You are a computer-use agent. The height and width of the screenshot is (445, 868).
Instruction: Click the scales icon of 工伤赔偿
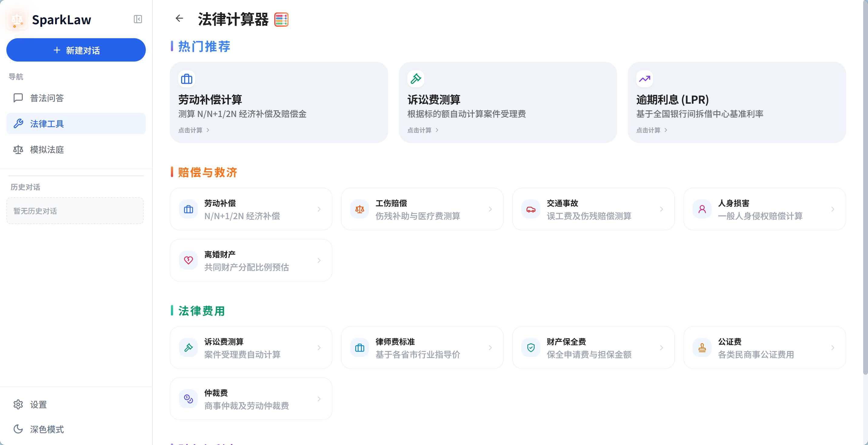click(359, 209)
